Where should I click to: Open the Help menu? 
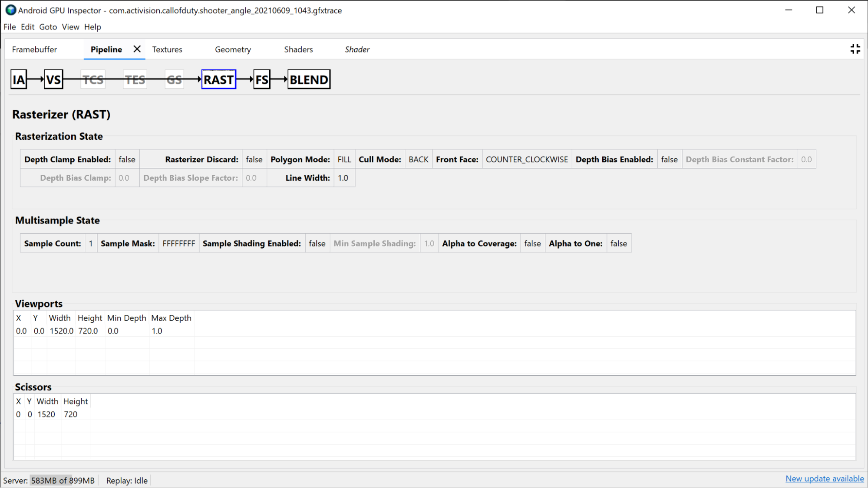click(92, 27)
